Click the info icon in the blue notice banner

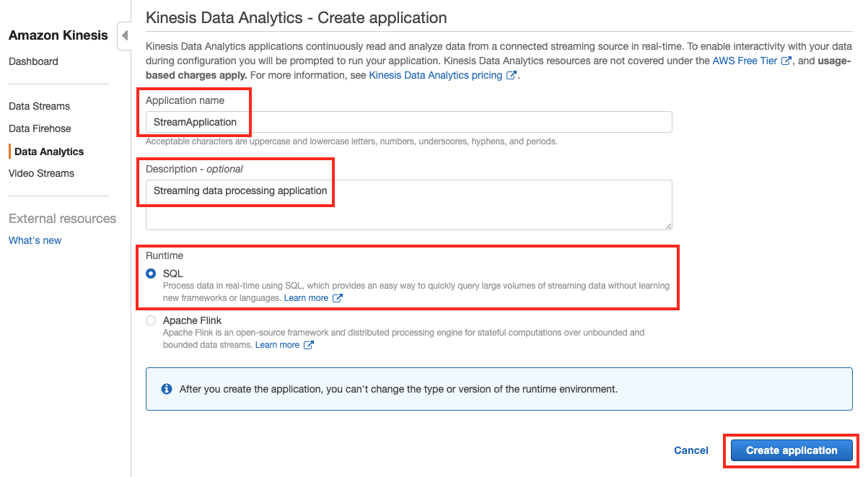tap(167, 388)
